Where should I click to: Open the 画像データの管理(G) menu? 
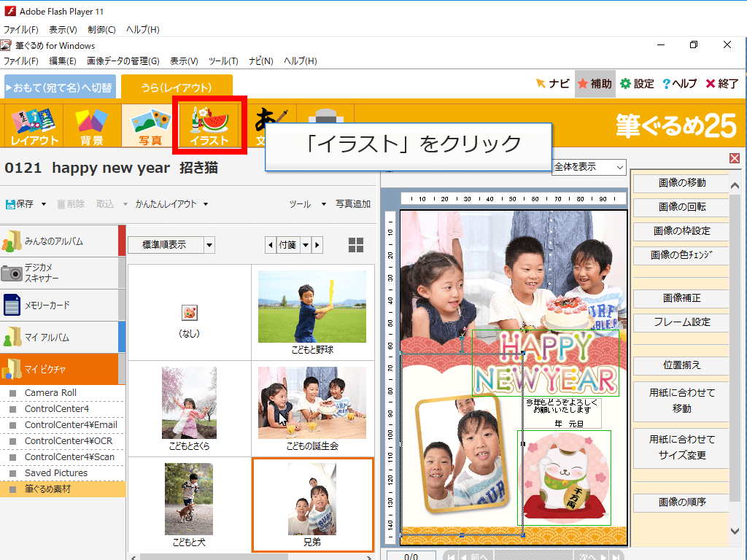point(123,61)
